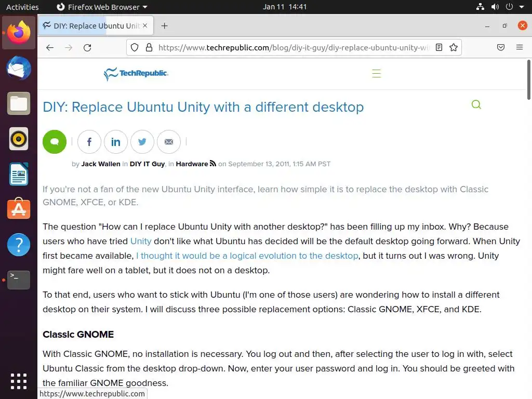Focus the URL address bar
The width and height of the screenshot is (532, 399).
[x=294, y=47]
